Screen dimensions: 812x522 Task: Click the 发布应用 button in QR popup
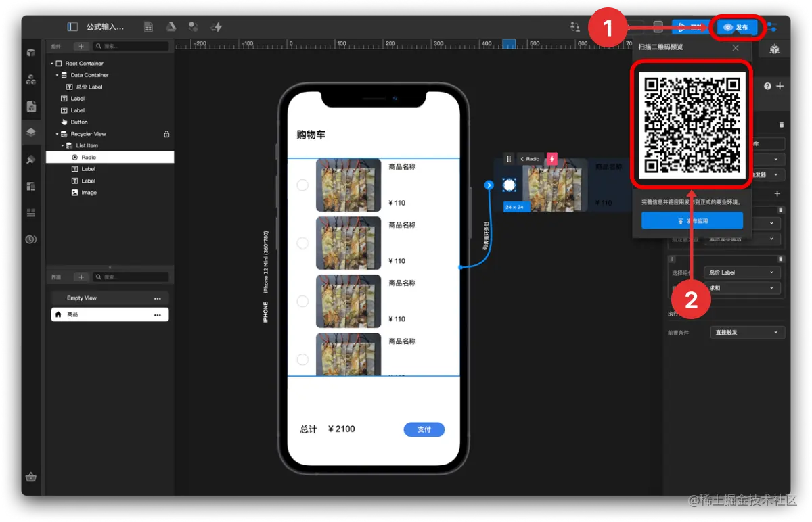(x=692, y=220)
